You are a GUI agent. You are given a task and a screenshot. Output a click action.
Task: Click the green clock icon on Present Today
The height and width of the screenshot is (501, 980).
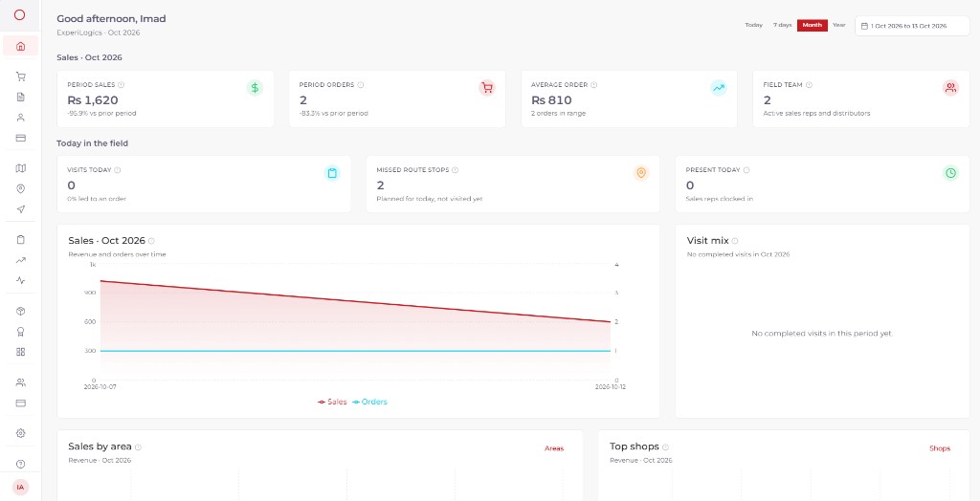(x=950, y=173)
